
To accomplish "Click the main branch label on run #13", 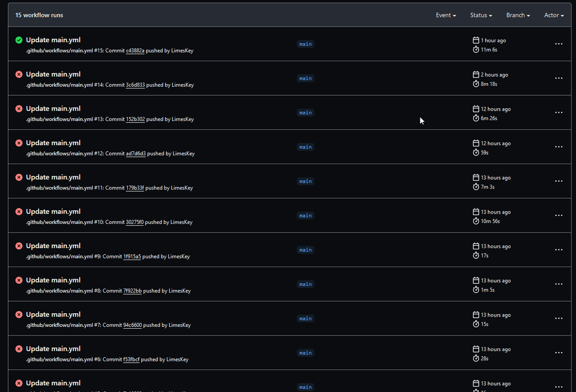I will pyautogui.click(x=306, y=113).
